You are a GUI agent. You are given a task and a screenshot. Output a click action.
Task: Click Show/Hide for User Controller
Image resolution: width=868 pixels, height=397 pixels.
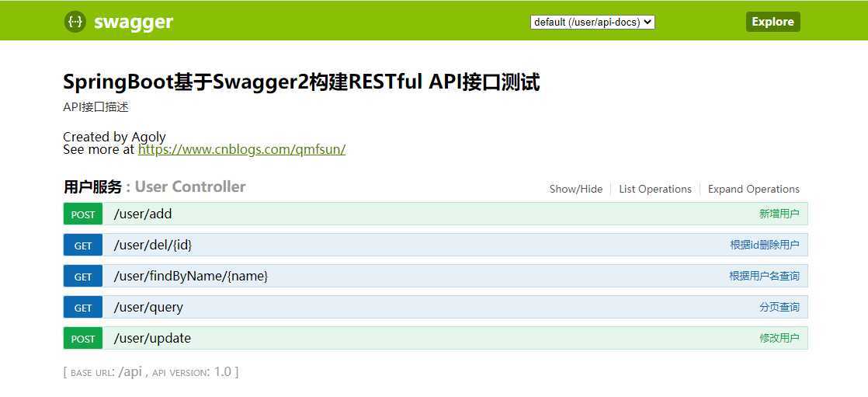click(576, 189)
